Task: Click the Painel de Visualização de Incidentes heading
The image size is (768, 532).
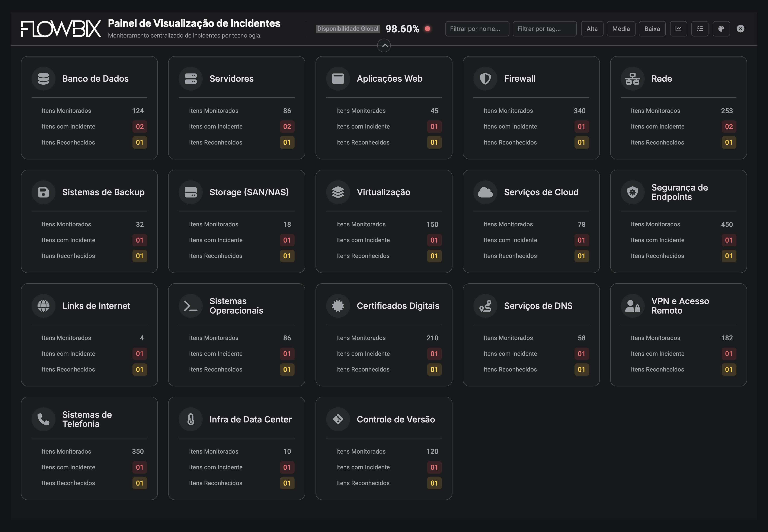Action: [194, 23]
